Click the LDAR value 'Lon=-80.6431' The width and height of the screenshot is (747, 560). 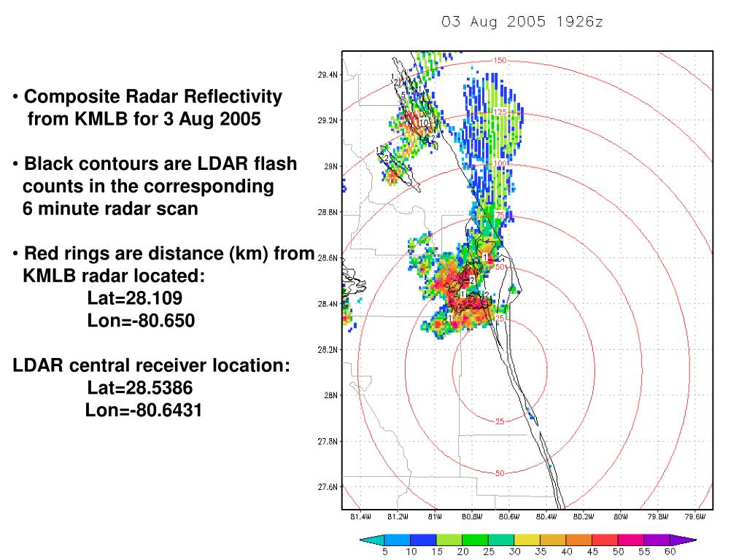144,410
